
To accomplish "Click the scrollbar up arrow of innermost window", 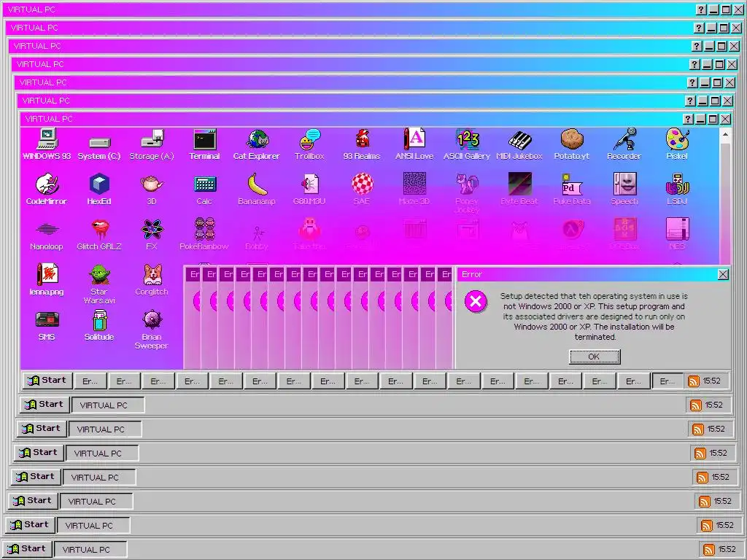I will [x=725, y=135].
